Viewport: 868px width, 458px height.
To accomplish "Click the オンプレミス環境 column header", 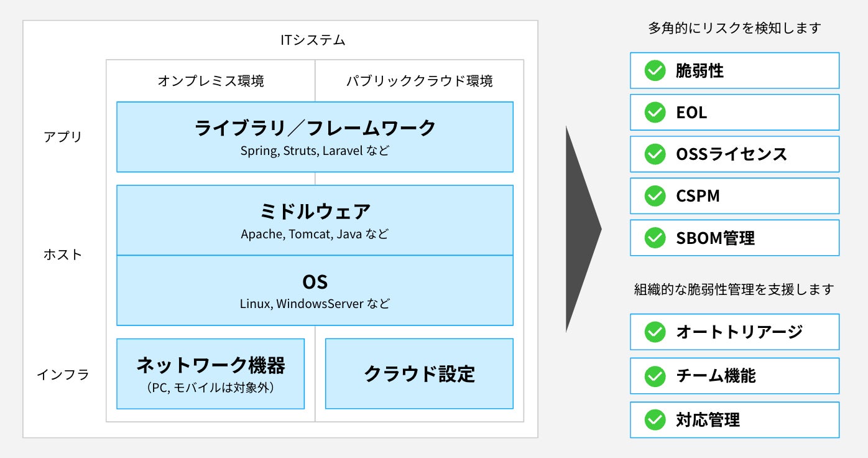I will pyautogui.click(x=210, y=81).
